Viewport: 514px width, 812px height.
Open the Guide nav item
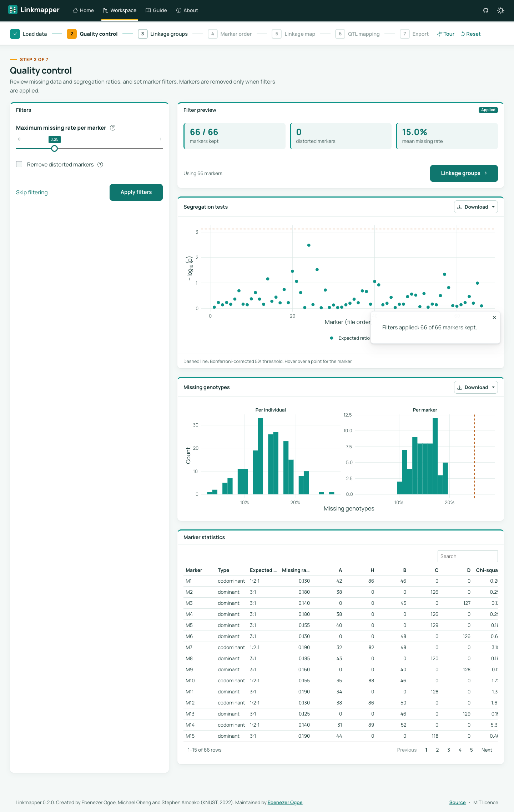point(156,10)
